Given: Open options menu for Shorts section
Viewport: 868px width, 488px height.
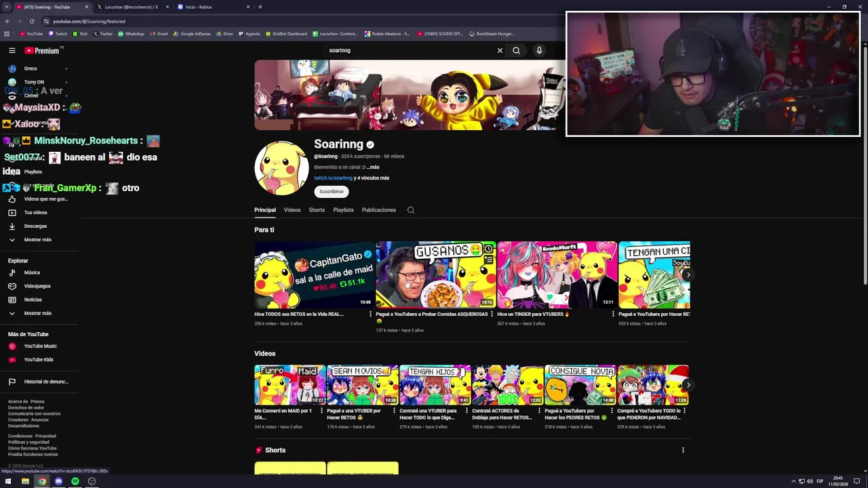Looking at the screenshot, I should pos(683,450).
